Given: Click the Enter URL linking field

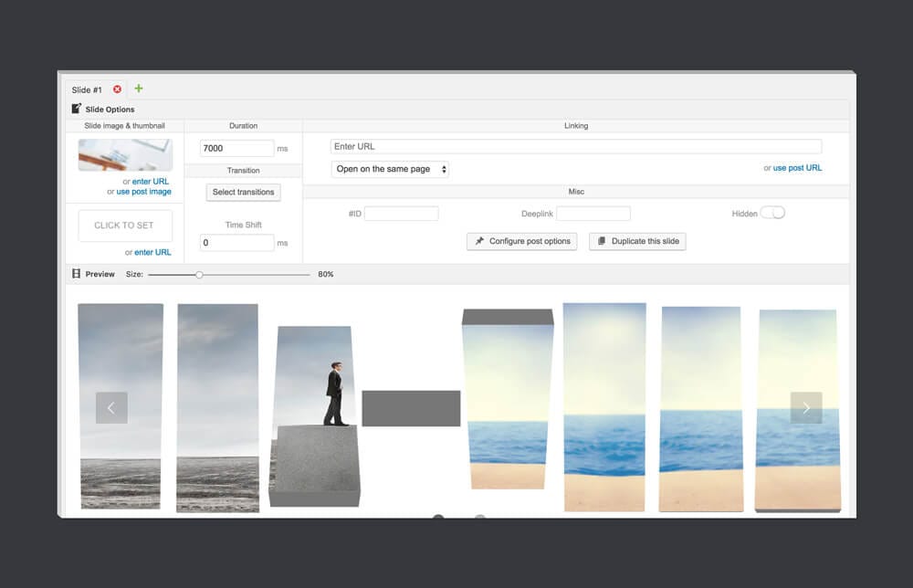Looking at the screenshot, I should coord(575,146).
